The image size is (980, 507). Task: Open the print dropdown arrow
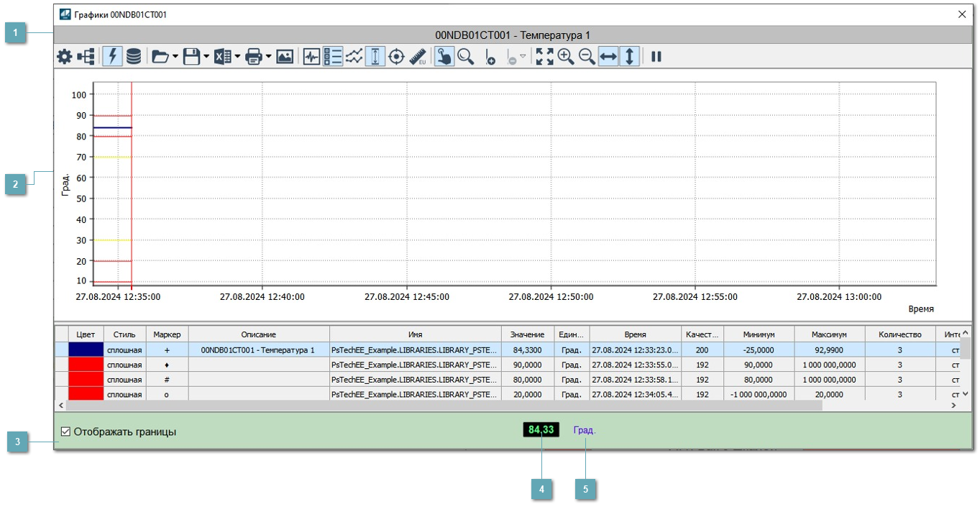click(x=268, y=57)
